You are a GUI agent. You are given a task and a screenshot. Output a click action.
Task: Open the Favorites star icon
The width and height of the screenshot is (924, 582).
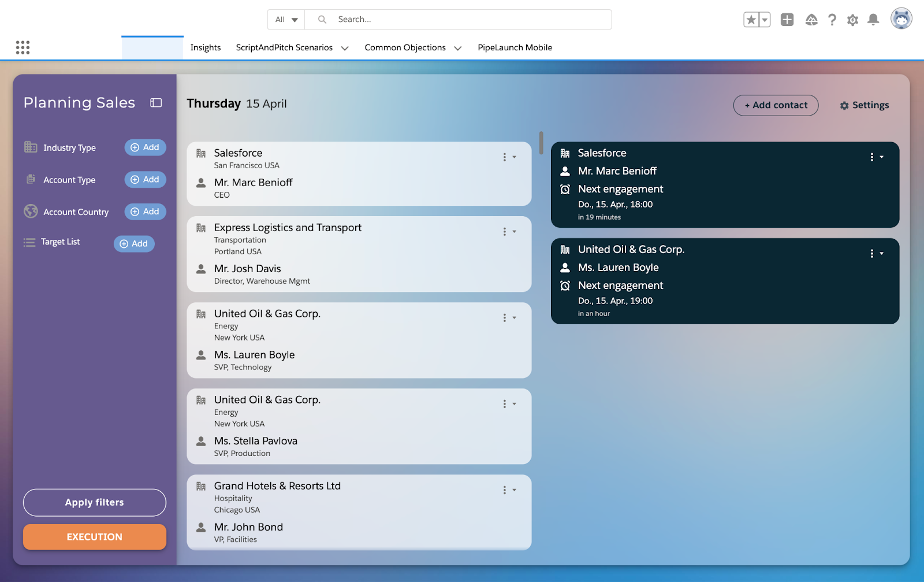[x=751, y=20]
